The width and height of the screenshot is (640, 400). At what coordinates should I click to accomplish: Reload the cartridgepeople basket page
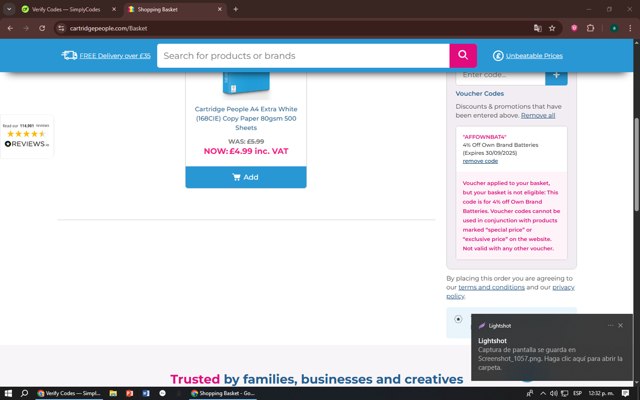tap(42, 28)
